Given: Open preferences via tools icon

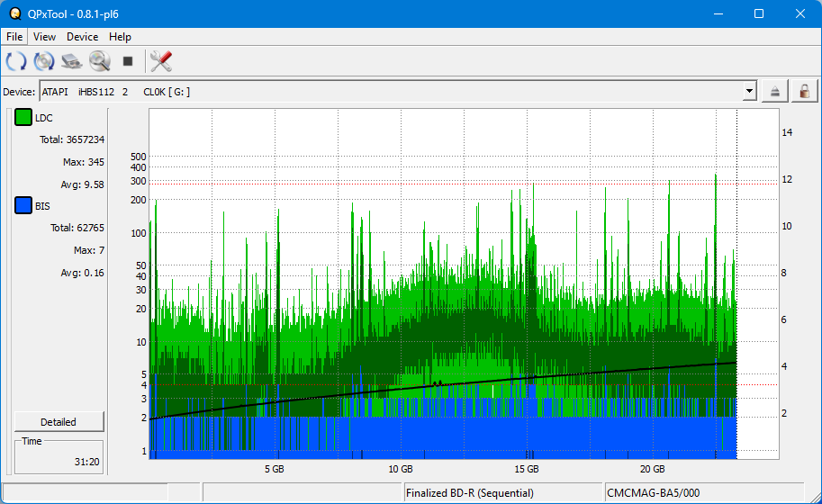Looking at the screenshot, I should click(x=161, y=61).
